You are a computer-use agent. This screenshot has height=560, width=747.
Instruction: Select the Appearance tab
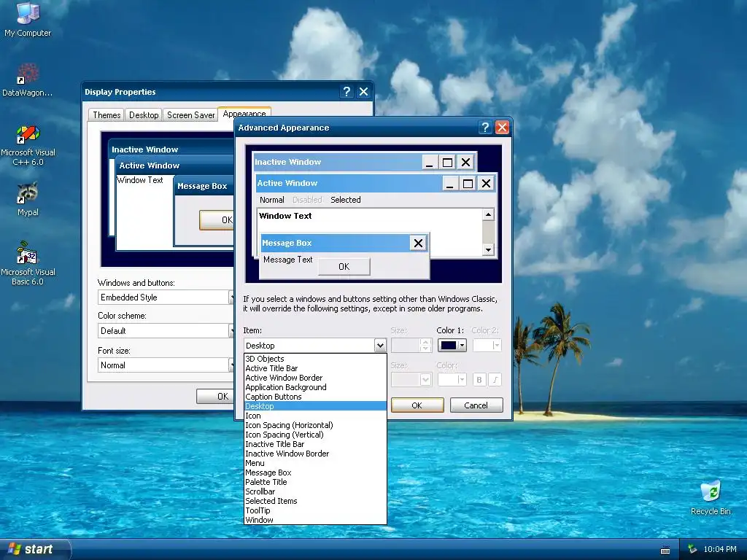(x=244, y=113)
